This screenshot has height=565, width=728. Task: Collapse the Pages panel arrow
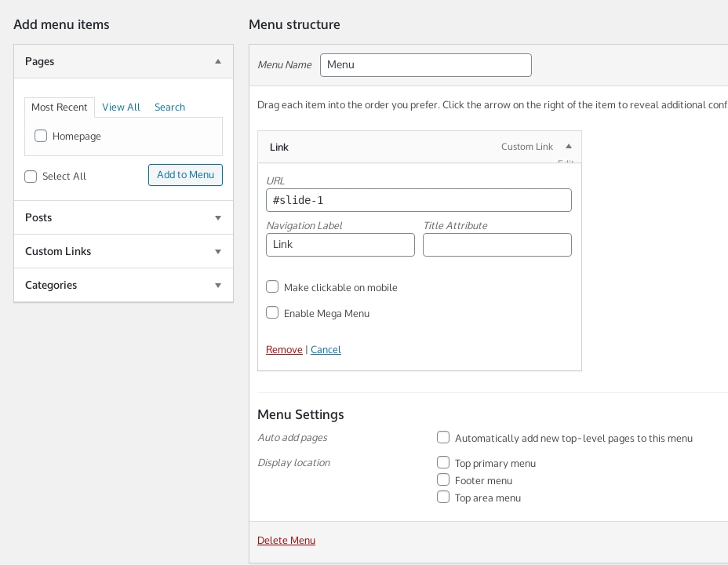[x=218, y=61]
